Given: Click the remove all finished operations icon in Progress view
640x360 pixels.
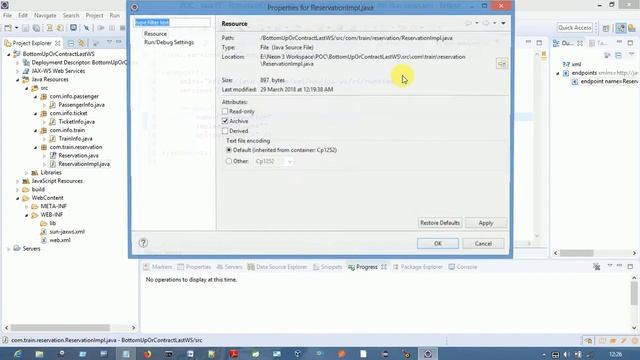Looking at the screenshot, I should coord(597,267).
